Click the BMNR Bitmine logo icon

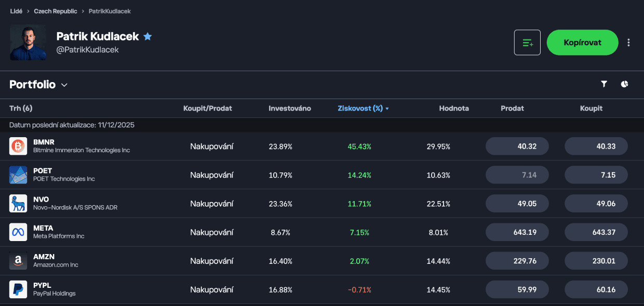(x=18, y=146)
